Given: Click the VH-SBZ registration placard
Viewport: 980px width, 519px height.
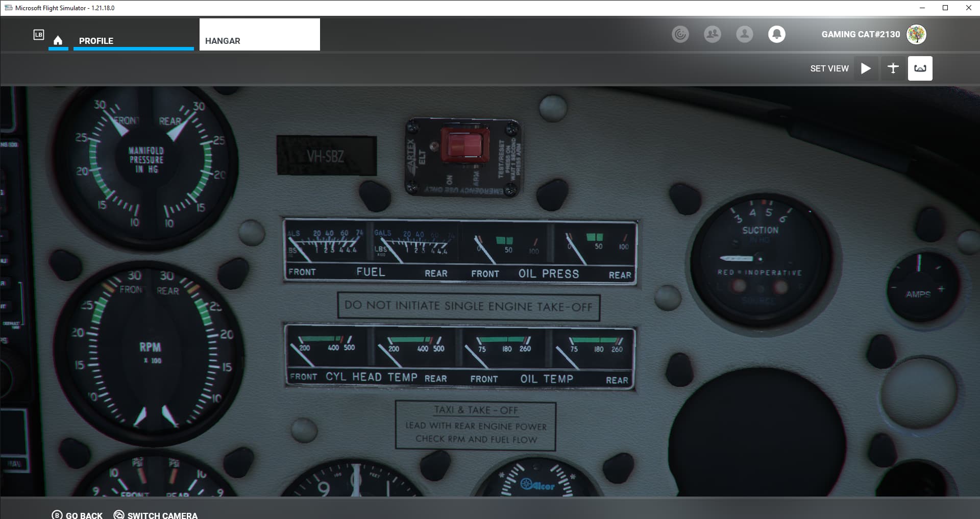Looking at the screenshot, I should [x=327, y=156].
